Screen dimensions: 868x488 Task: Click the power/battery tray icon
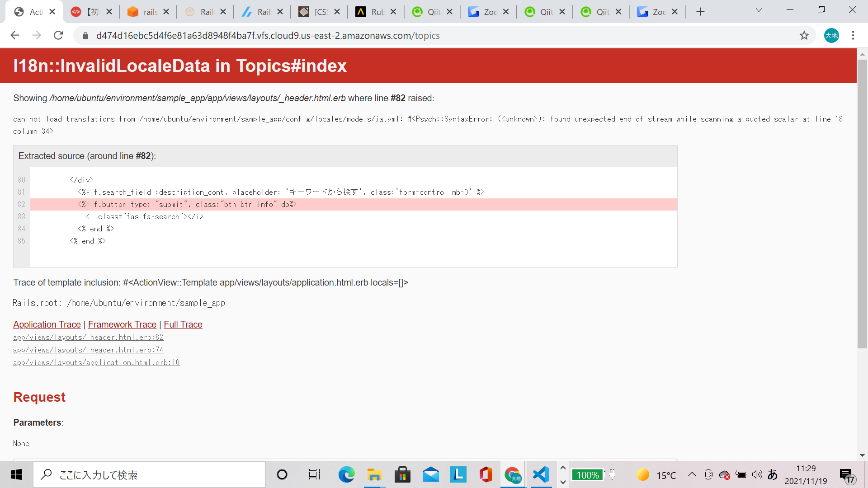pyautogui.click(x=741, y=474)
